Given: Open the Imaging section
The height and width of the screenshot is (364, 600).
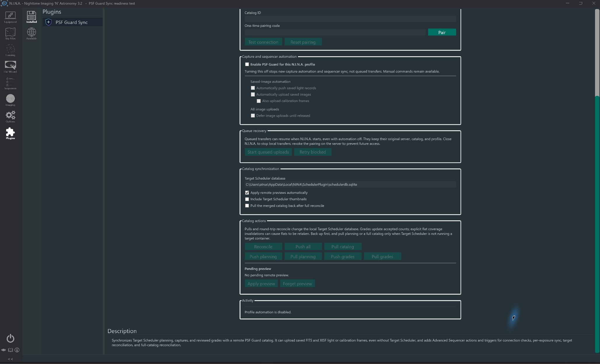Looking at the screenshot, I should click(10, 100).
